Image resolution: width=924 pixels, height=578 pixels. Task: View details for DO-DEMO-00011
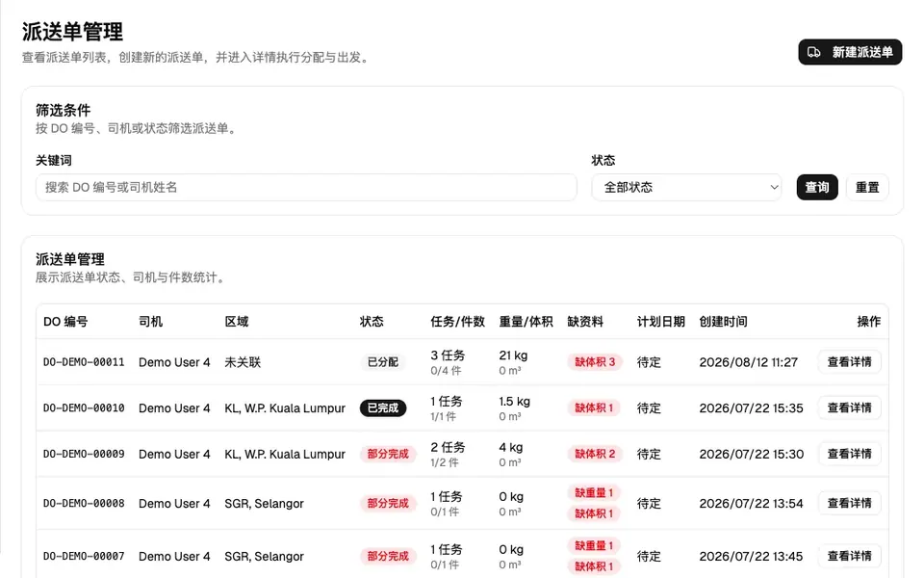click(x=849, y=362)
